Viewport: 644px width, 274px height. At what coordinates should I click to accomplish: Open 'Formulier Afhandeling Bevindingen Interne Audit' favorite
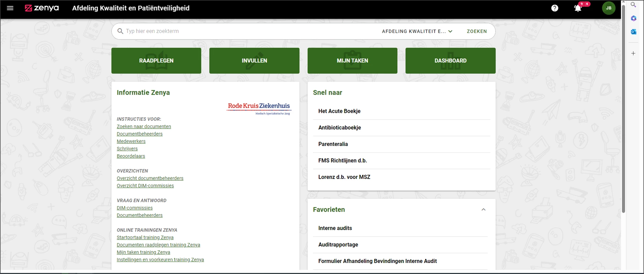click(400, 261)
